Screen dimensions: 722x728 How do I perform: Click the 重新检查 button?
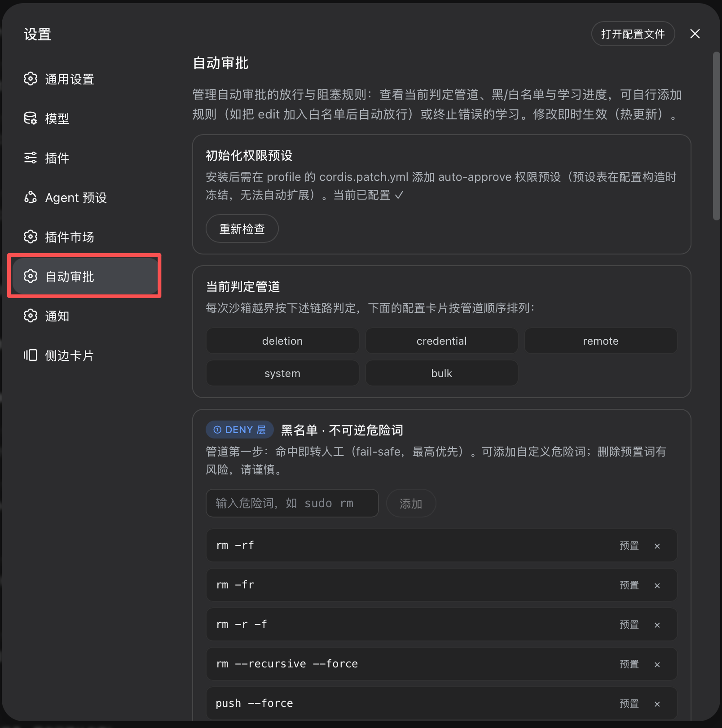pyautogui.click(x=242, y=229)
